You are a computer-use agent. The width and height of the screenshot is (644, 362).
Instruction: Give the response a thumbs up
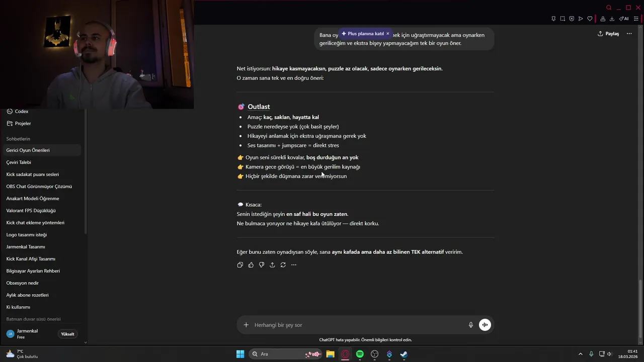[x=251, y=265]
